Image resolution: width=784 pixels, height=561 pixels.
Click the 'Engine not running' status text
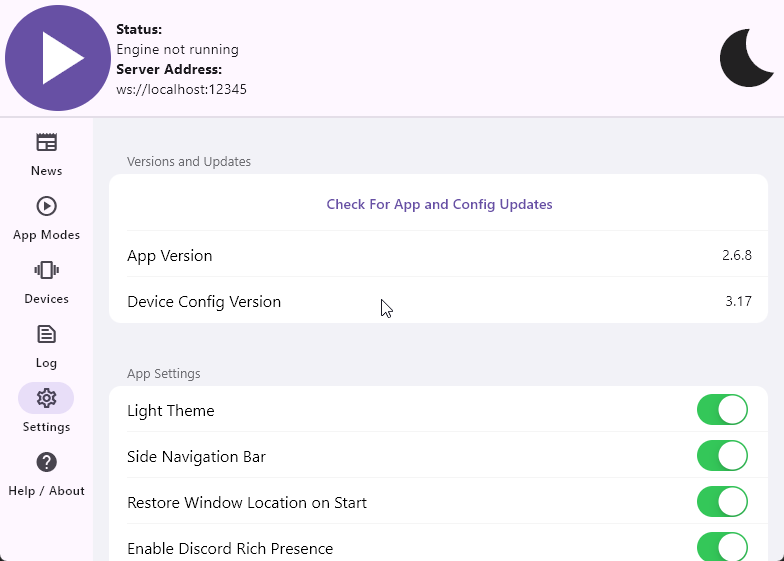177,49
